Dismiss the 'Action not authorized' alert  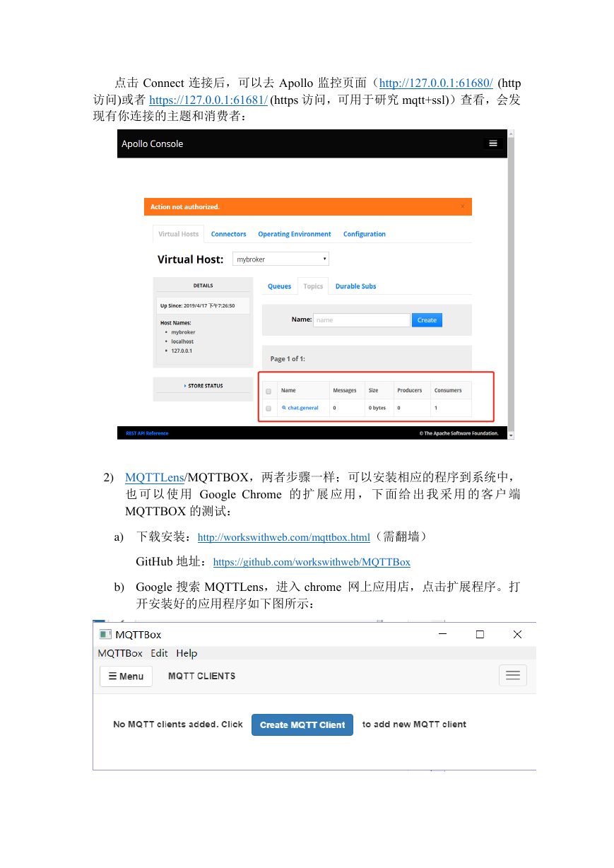tap(463, 206)
